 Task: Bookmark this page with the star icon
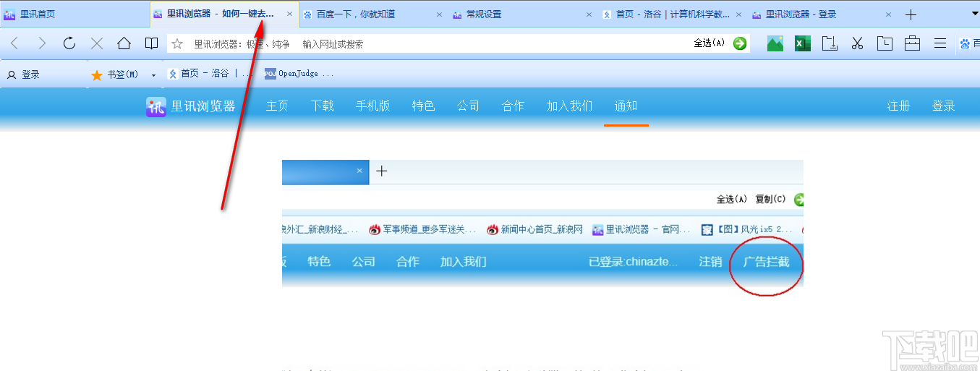coord(177,44)
